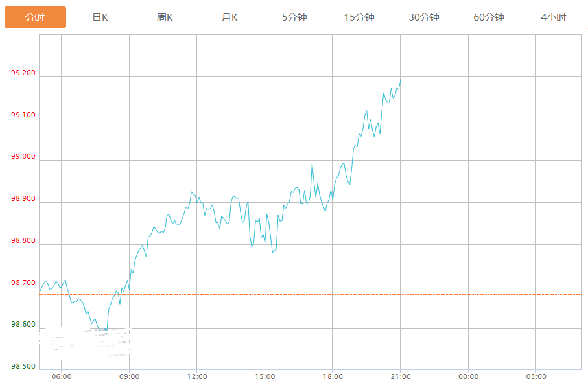Click the 99.200 price axis label
Screen dimensions: 588x381
coord(23,73)
